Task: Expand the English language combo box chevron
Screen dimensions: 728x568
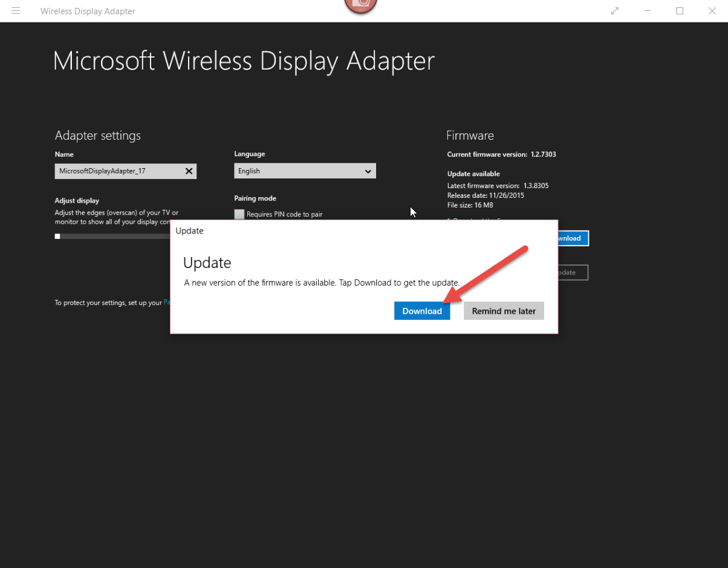Action: point(368,171)
